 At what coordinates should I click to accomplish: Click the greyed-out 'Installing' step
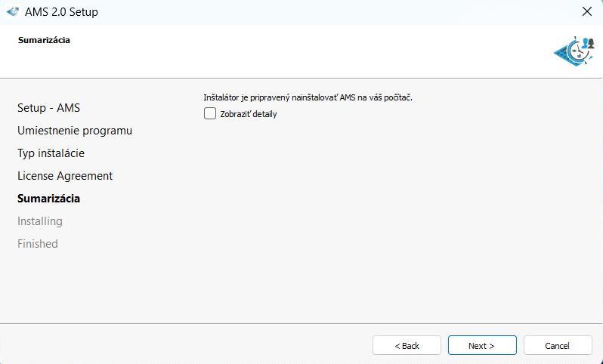[40, 221]
